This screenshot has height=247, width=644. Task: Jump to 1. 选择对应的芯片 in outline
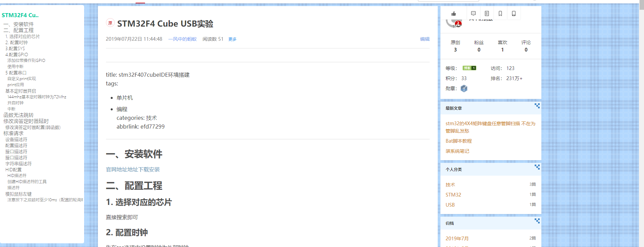pos(23,36)
